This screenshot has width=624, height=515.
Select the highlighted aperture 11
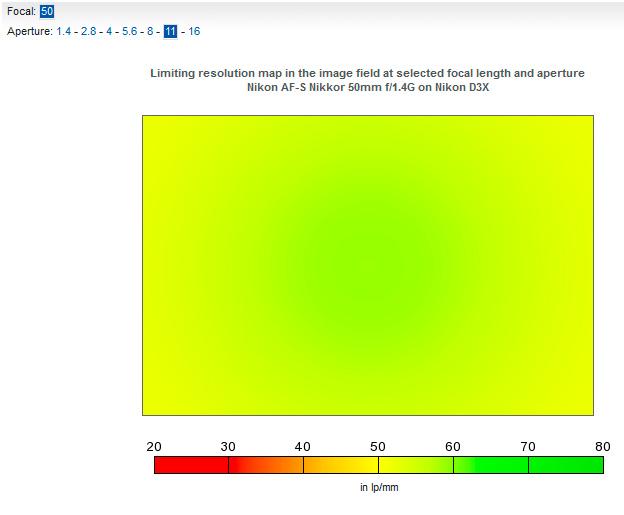pyautogui.click(x=170, y=31)
